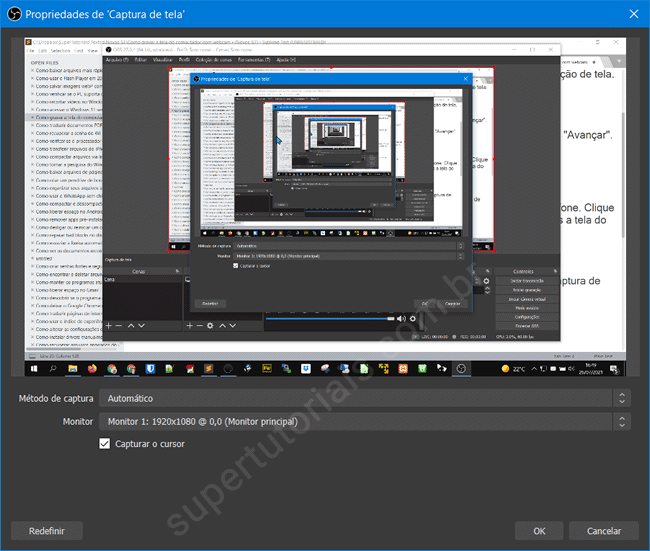This screenshot has height=551, width=650.
Task: Mute audio via the speaker icon in the preview
Action: click(x=400, y=319)
